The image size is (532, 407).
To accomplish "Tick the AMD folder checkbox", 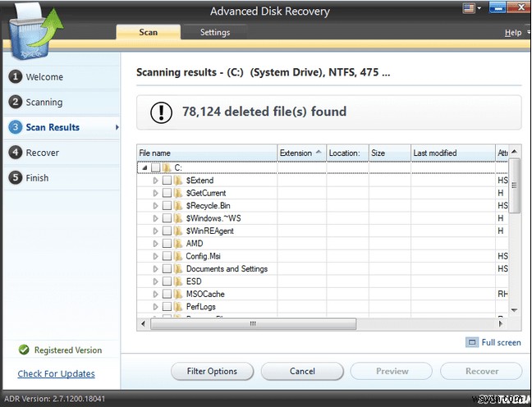I will [167, 244].
